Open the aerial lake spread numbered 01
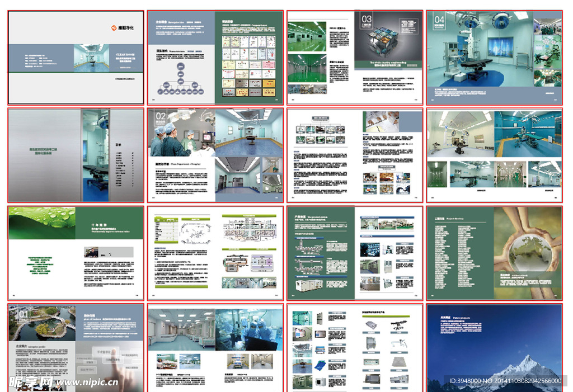573x392 pixels. [76, 348]
